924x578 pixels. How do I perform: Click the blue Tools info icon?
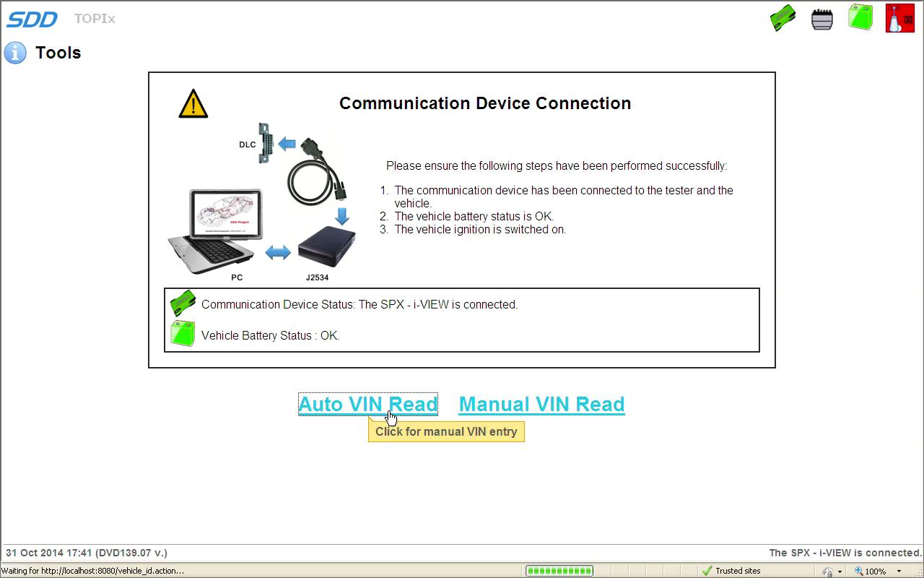point(15,53)
